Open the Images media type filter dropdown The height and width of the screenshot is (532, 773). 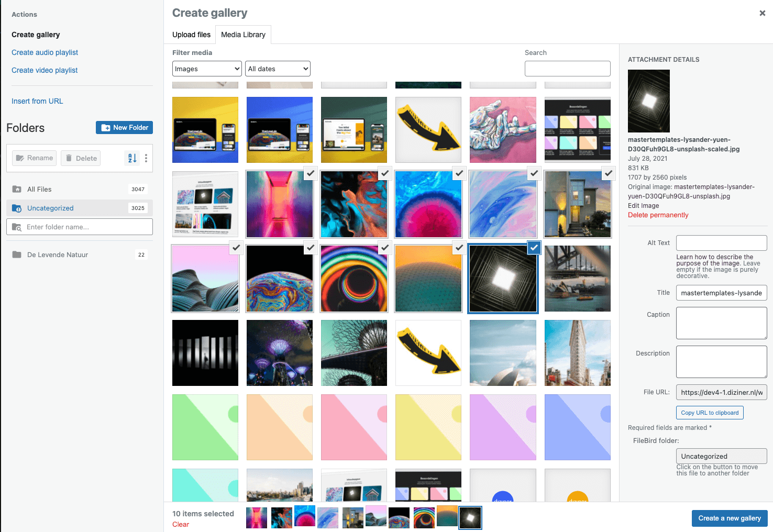click(x=206, y=69)
